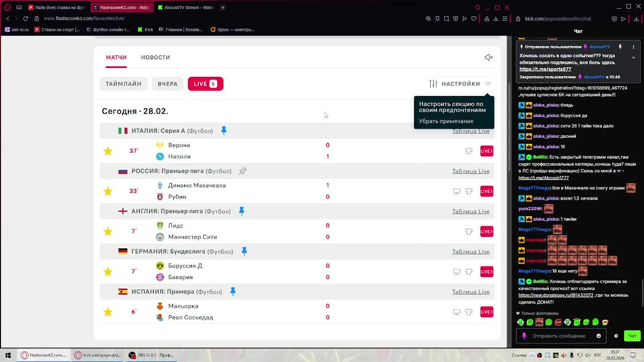Screen dimensions: 644x362
Task: Open Таблица Live for Испания Примера
Action: click(x=470, y=292)
